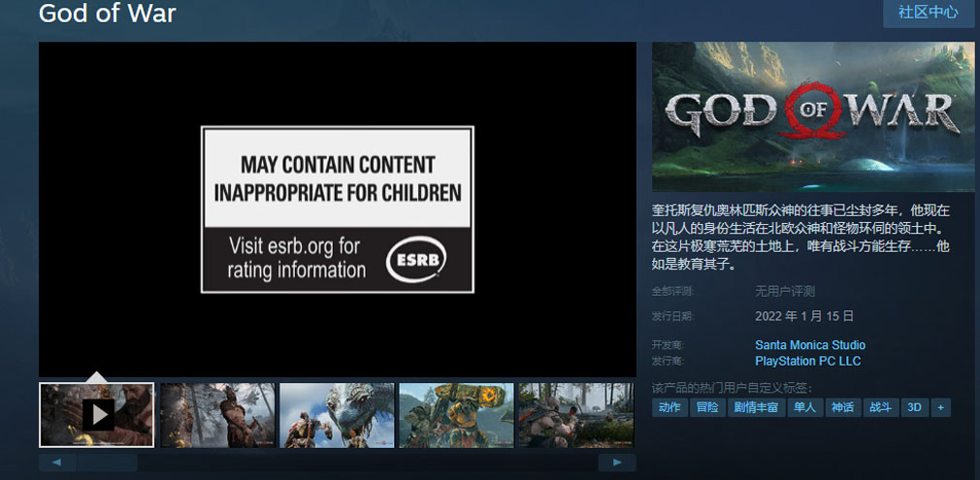Click the game description paragraph starting 奎托斯
The image size is (980, 480).
pyautogui.click(x=801, y=237)
